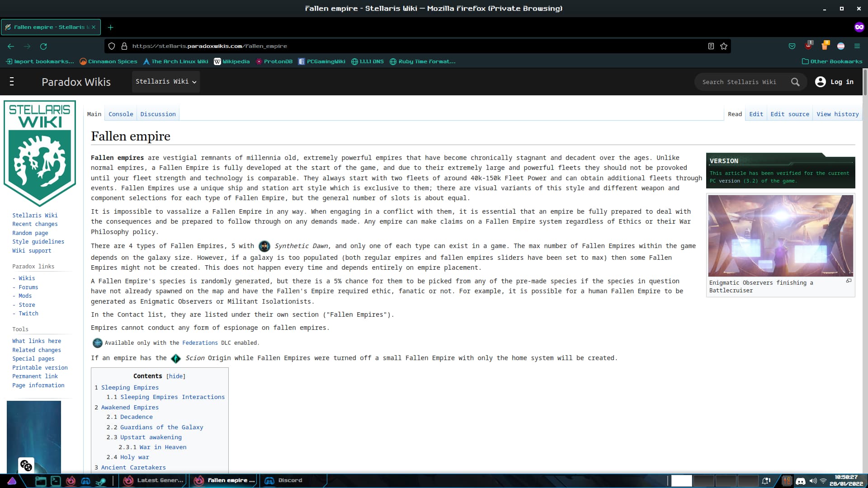Open the ProtonDB bookmark

tap(274, 61)
